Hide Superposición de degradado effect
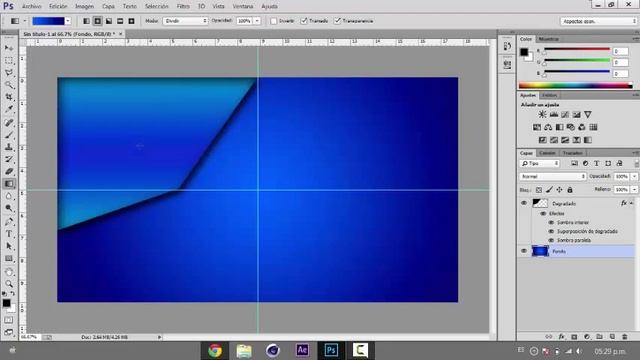 pos(551,231)
